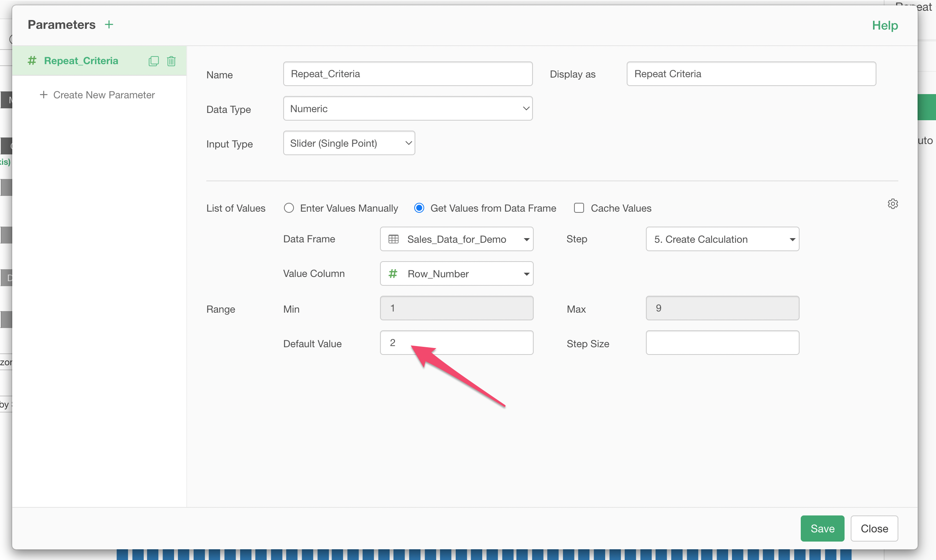The height and width of the screenshot is (560, 936).
Task: Save the parameter changes
Action: click(x=822, y=529)
